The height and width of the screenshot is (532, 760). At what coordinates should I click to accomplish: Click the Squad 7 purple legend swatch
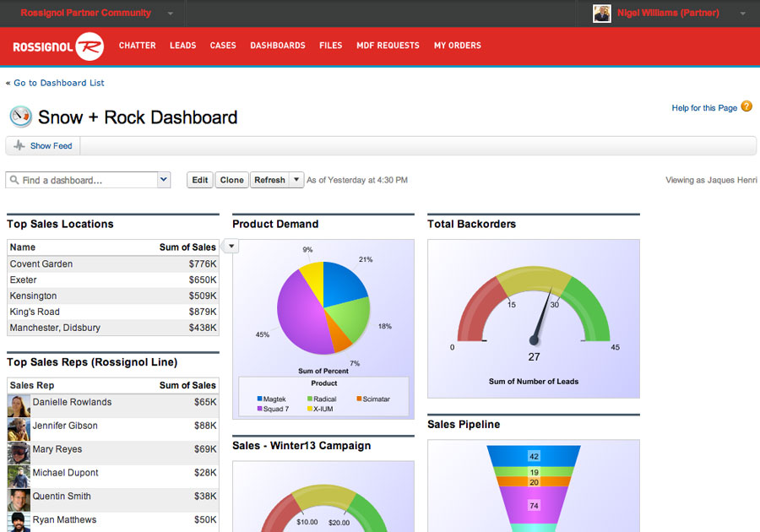click(260, 409)
